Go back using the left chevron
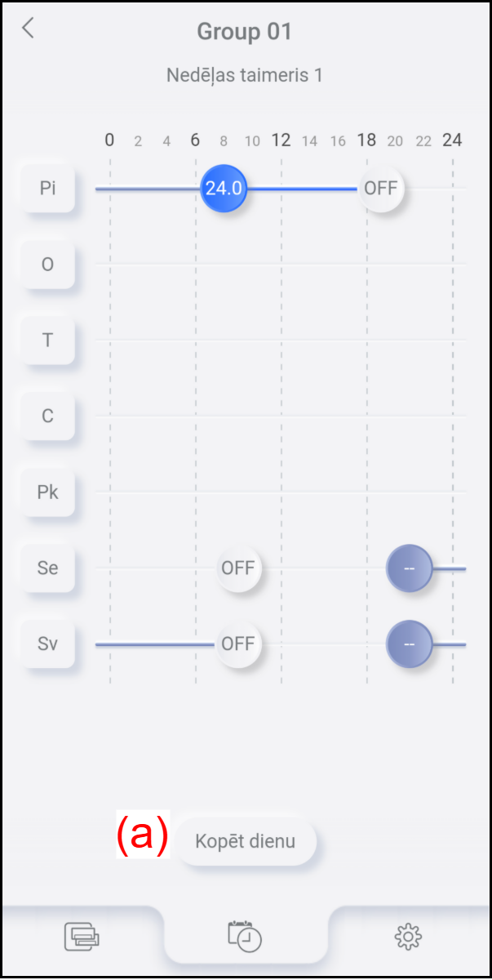492x980 pixels. click(x=29, y=28)
